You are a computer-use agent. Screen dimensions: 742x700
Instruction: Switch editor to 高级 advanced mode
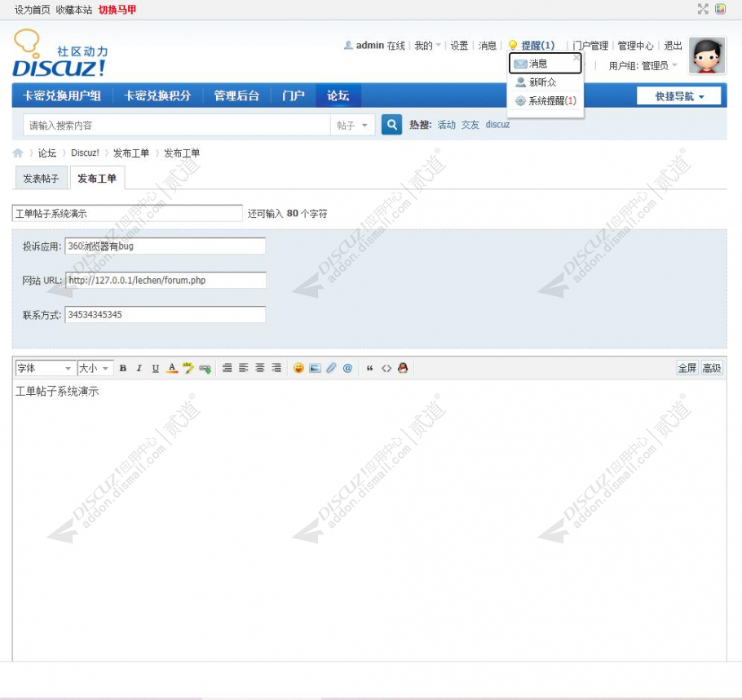(x=711, y=368)
